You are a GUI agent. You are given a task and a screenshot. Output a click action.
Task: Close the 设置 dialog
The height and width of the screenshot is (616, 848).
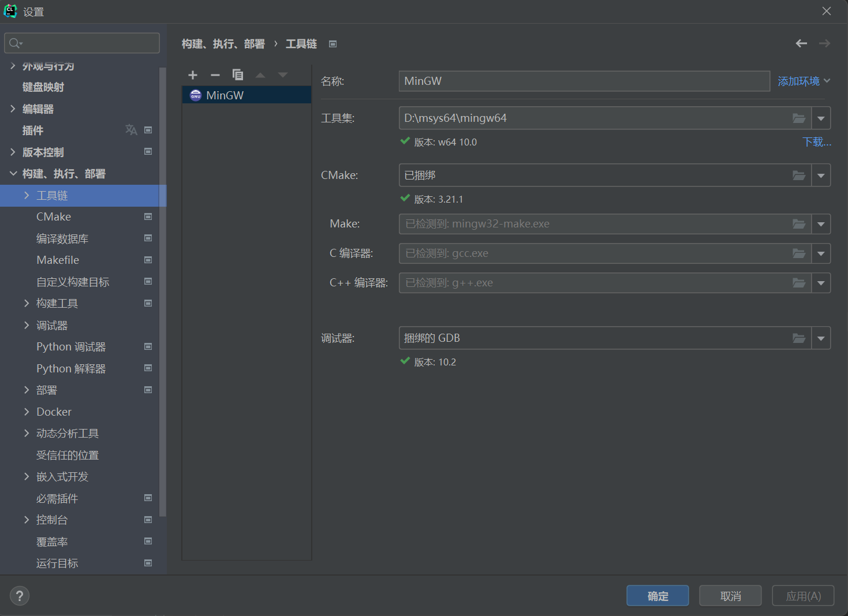tap(827, 11)
